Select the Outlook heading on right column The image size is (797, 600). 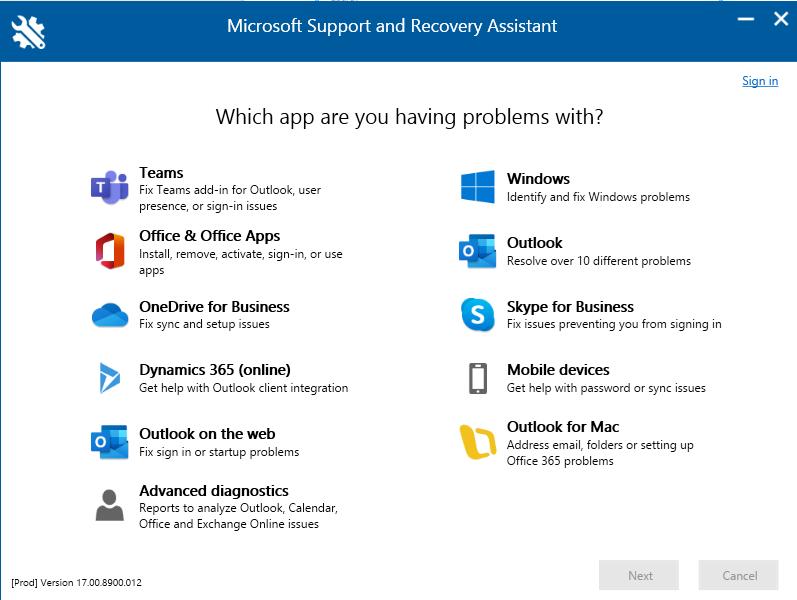pyautogui.click(x=535, y=243)
